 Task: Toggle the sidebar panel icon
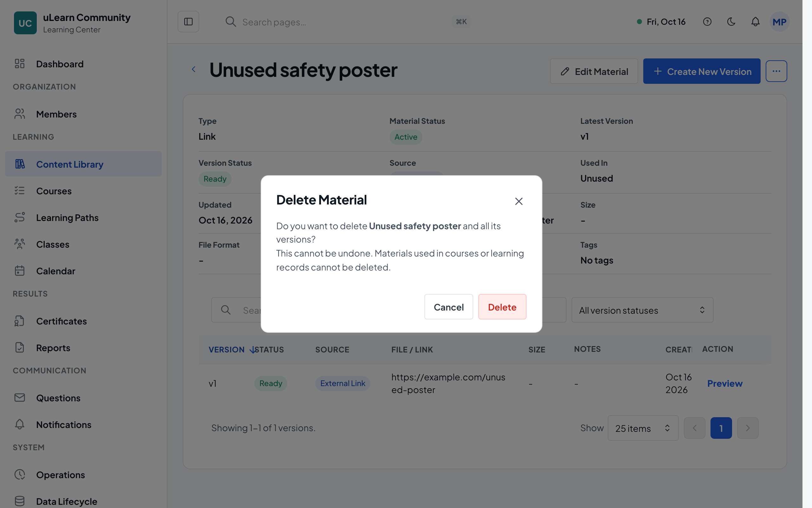(188, 22)
